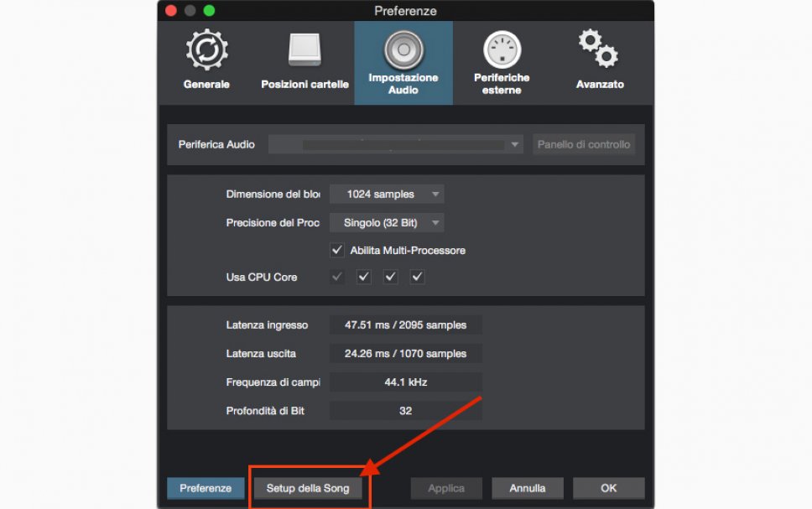Image resolution: width=812 pixels, height=509 pixels.
Task: Select the Avanzato gears icon
Action: (x=599, y=50)
